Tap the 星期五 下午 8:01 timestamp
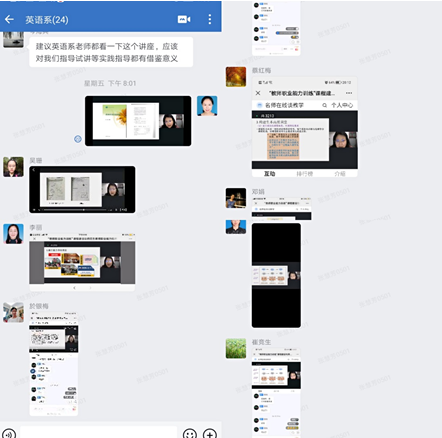This screenshot has height=438, width=442. [x=110, y=83]
